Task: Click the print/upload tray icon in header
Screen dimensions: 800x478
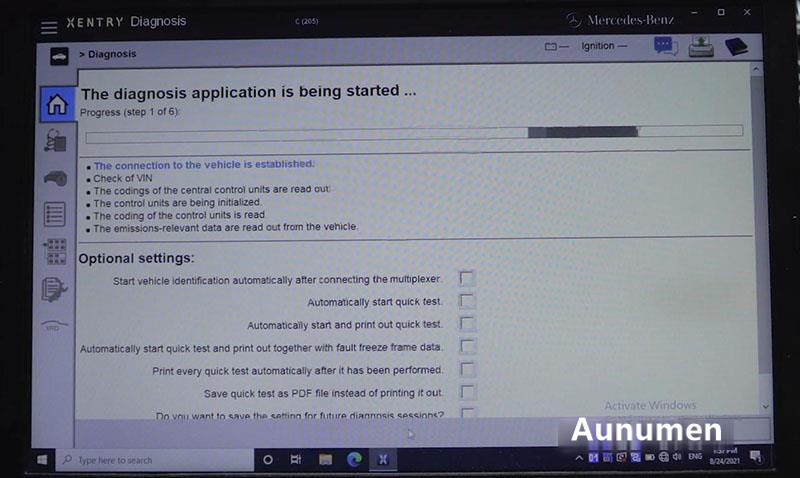Action: [701, 46]
